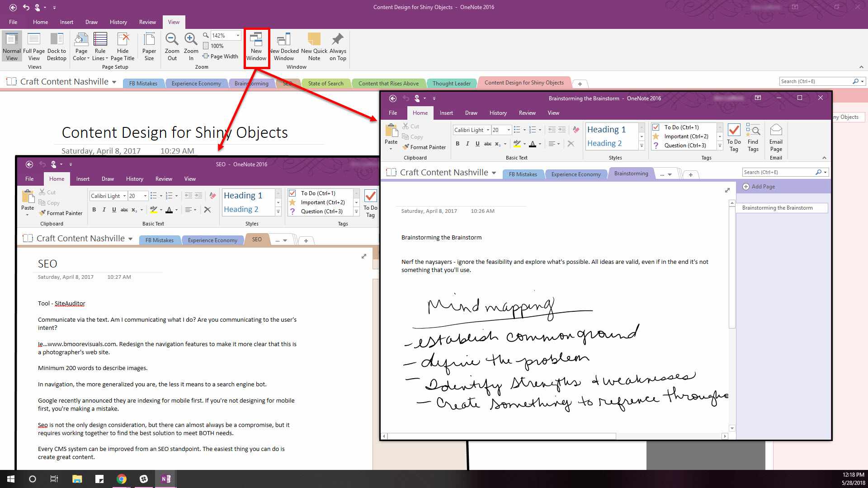The width and height of the screenshot is (868, 488).
Task: Toggle strikethrough in Brainstorming window
Action: [487, 144]
